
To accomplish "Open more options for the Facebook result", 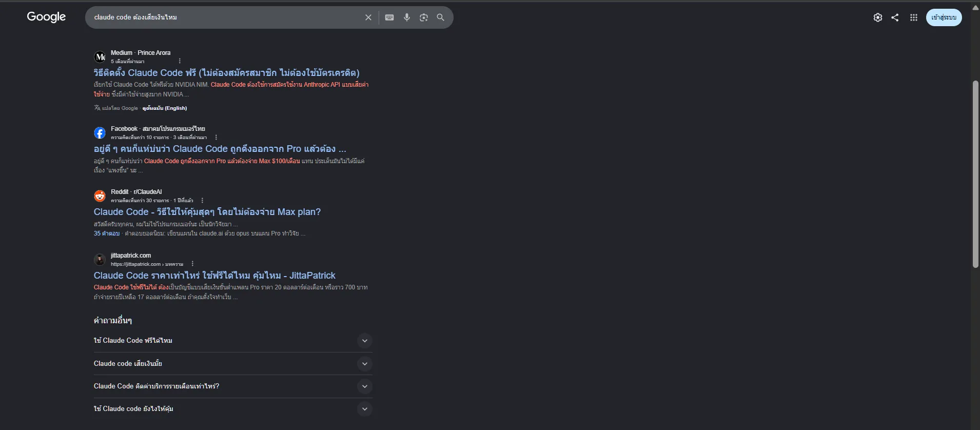I will pyautogui.click(x=216, y=138).
